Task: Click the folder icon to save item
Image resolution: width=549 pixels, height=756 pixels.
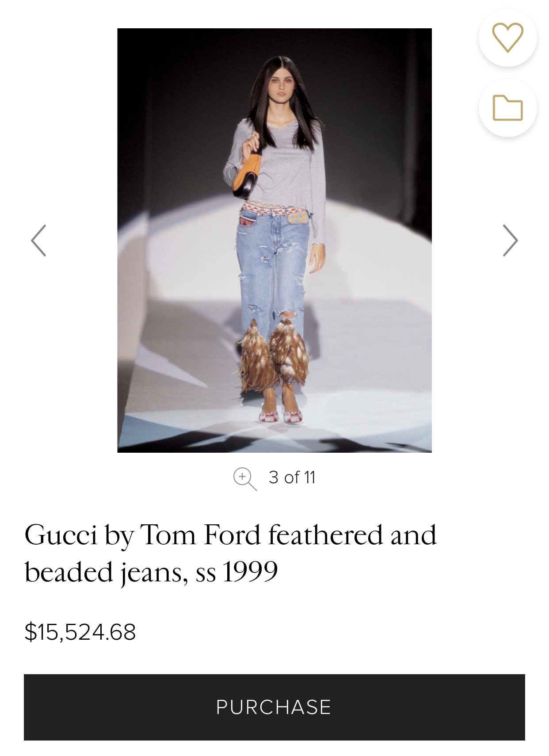Action: [507, 108]
